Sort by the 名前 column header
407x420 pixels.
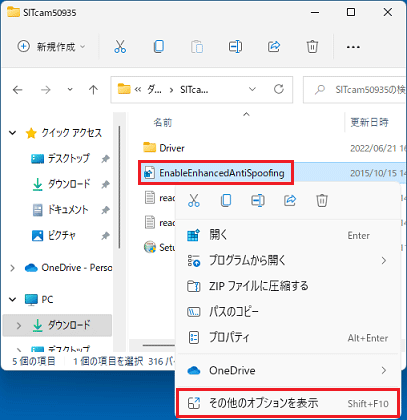coord(163,123)
